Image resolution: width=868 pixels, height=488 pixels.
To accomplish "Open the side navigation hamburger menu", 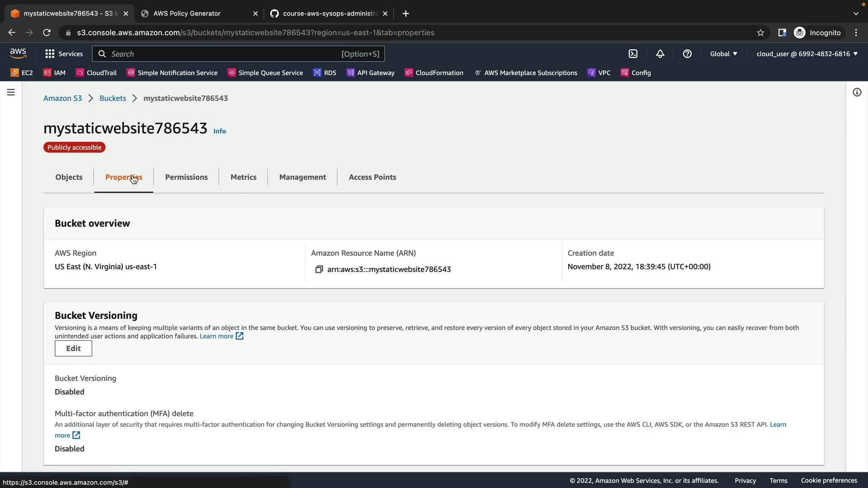I will point(11,92).
